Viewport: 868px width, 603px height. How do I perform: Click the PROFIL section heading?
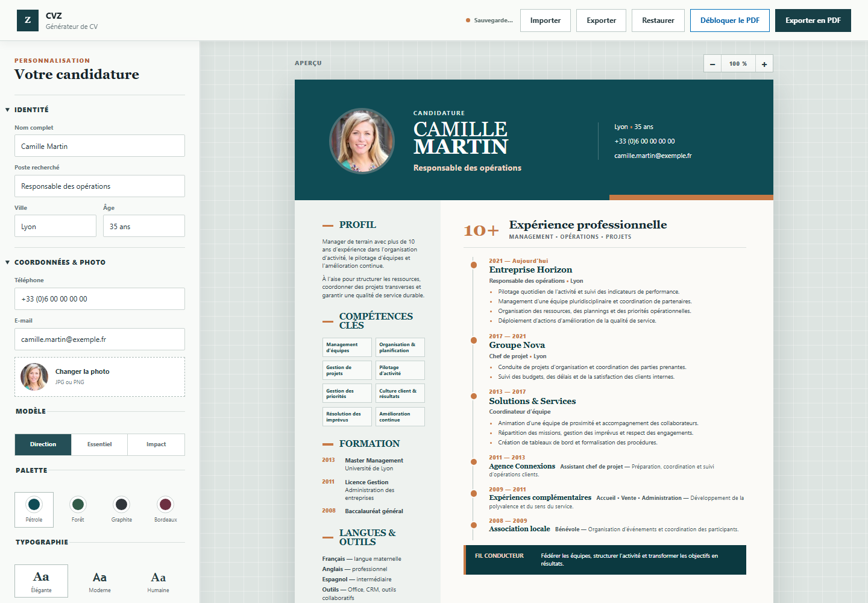(x=357, y=224)
